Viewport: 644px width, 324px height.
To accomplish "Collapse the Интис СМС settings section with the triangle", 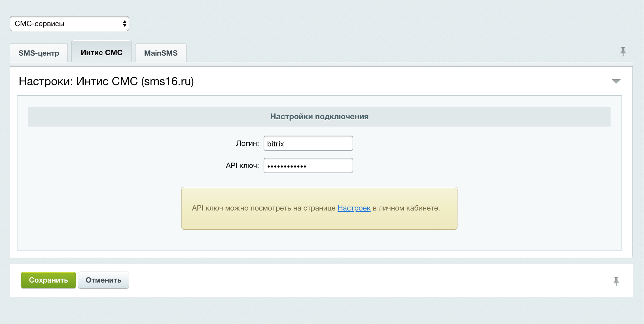I will tap(616, 81).
